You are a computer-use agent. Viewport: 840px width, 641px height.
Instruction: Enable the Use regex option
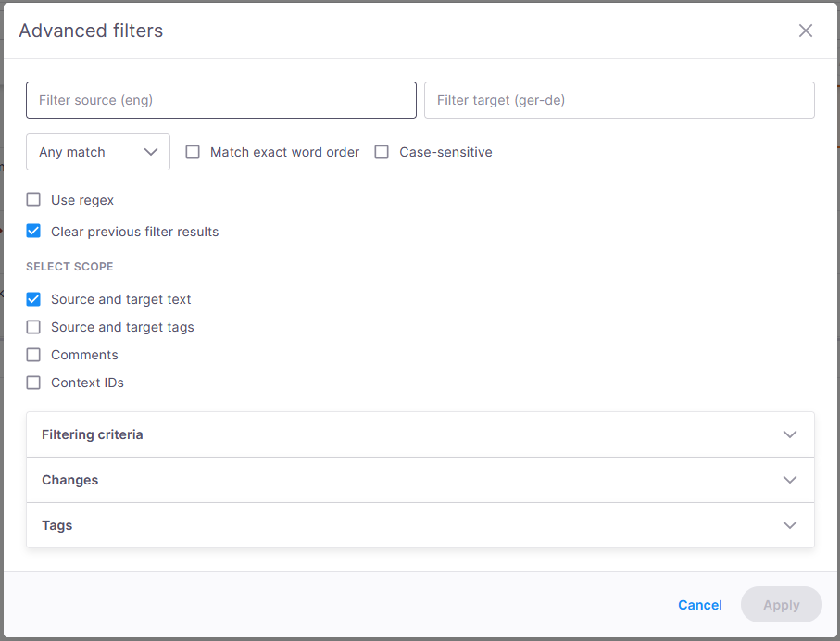[x=33, y=199]
